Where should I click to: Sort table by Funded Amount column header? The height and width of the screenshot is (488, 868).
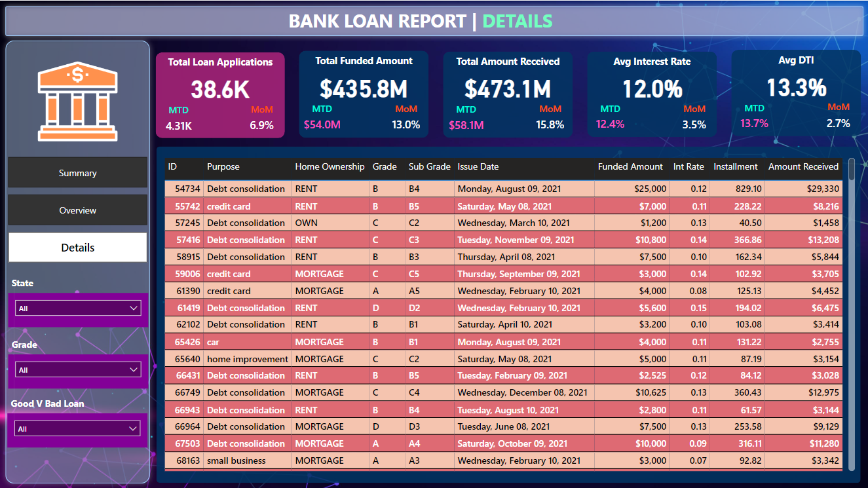click(x=630, y=167)
